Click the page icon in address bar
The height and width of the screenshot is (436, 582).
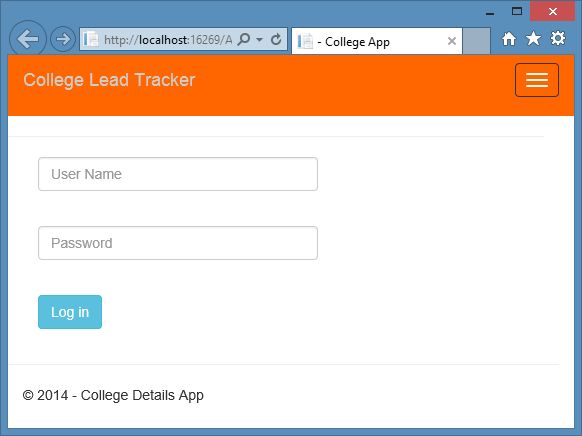(91, 39)
